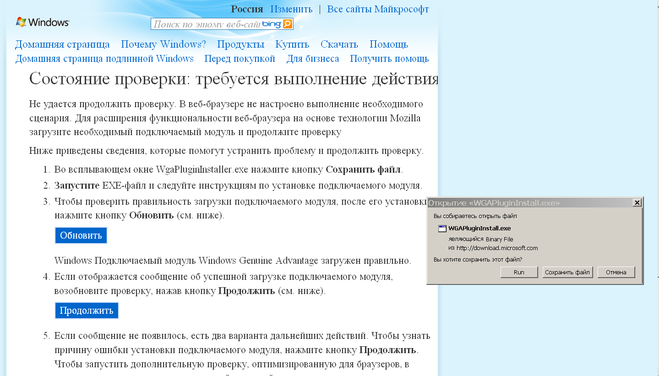Screen dimensions: 659x376
Task: Click the Россия region label
Action: pyautogui.click(x=247, y=9)
